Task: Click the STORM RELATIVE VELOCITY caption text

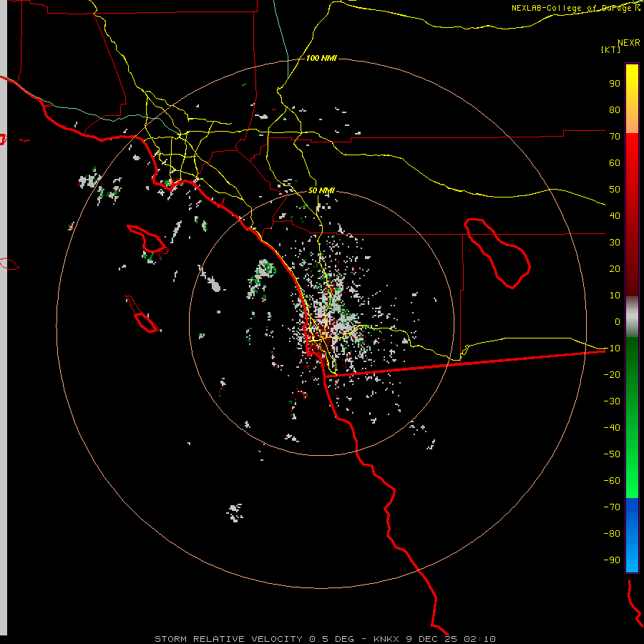Action: click(230, 639)
